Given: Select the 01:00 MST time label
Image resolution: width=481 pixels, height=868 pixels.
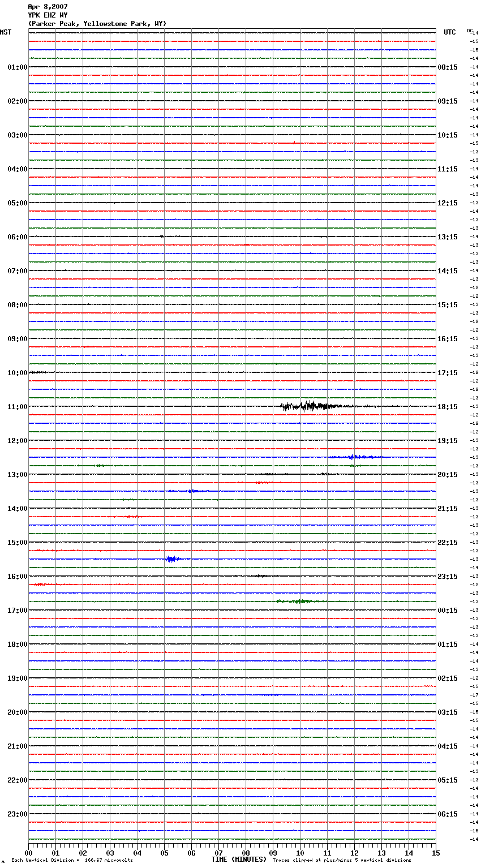Looking at the screenshot, I should pos(18,67).
